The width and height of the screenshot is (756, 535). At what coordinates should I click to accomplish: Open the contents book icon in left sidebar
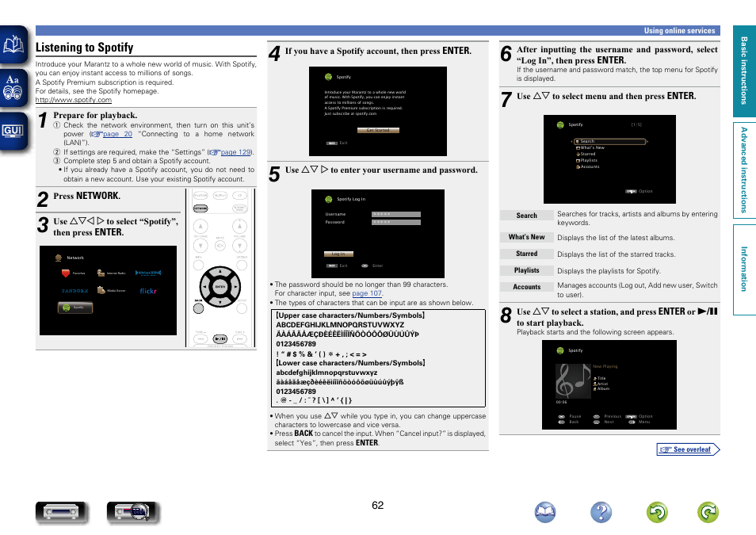(13, 45)
